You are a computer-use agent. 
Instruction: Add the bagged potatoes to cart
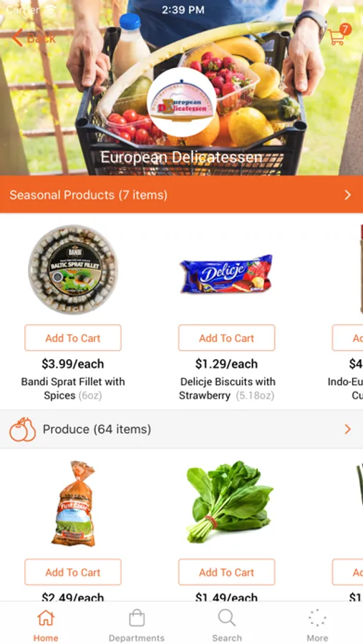[x=73, y=572]
